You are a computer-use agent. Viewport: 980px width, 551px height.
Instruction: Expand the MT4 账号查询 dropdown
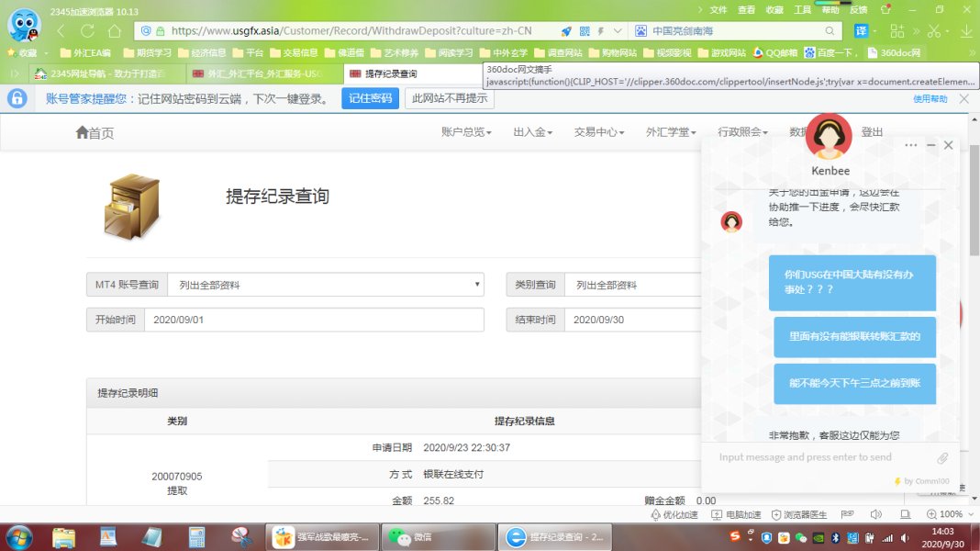click(326, 285)
